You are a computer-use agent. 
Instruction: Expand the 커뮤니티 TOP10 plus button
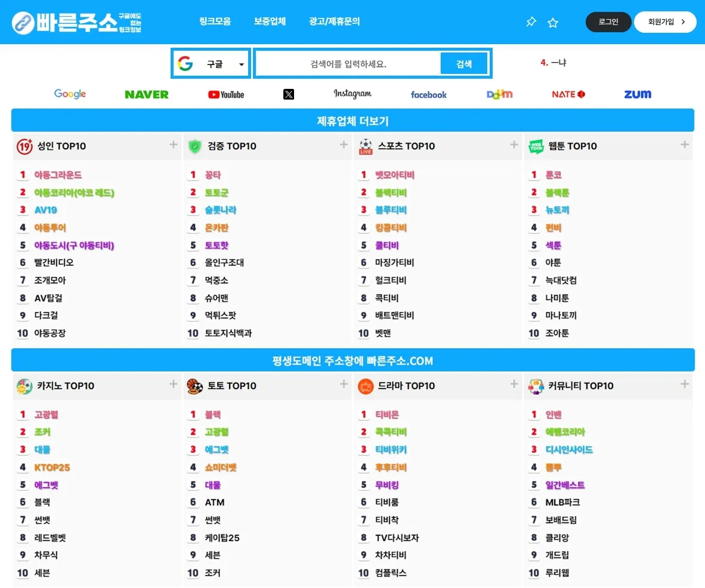click(x=684, y=384)
